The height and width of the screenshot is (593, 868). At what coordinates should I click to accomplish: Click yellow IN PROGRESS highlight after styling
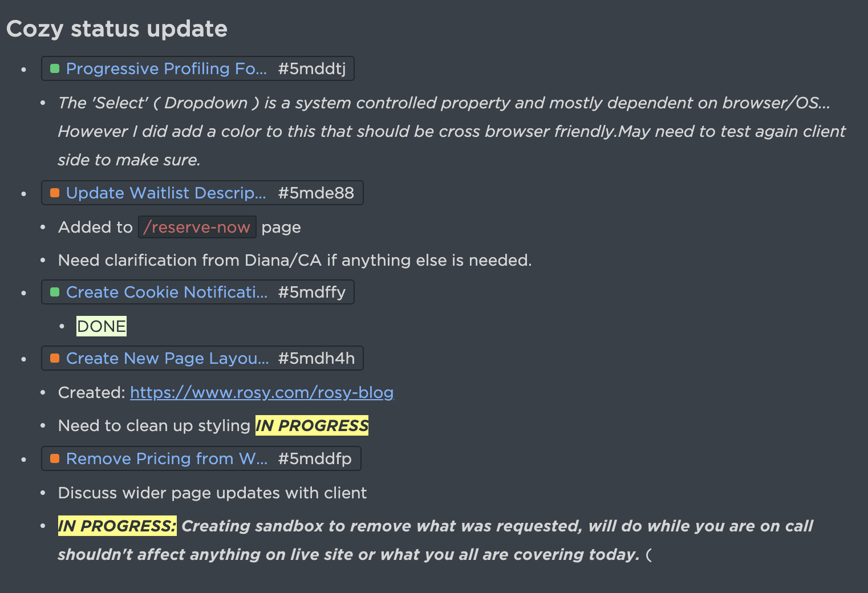[x=312, y=425]
